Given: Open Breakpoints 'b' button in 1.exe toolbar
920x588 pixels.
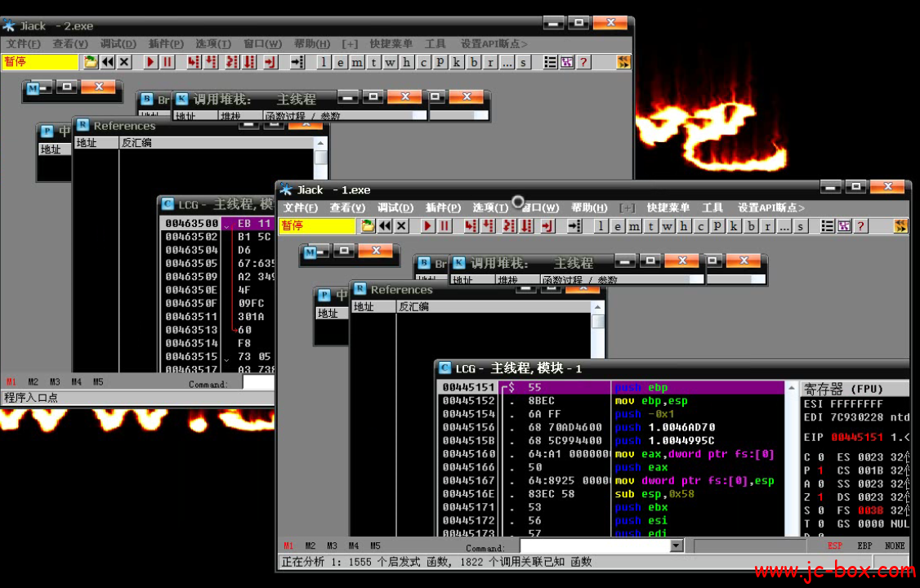Looking at the screenshot, I should tap(752, 226).
